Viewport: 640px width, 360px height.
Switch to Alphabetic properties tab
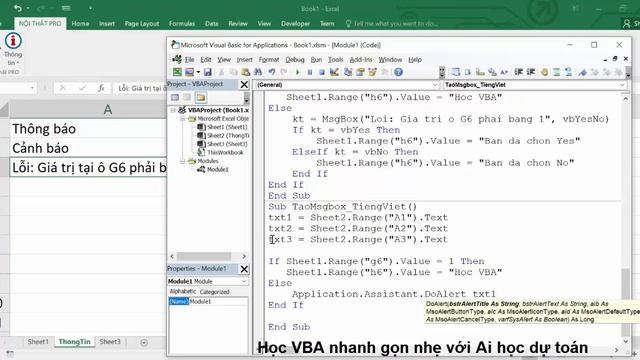pos(182,291)
